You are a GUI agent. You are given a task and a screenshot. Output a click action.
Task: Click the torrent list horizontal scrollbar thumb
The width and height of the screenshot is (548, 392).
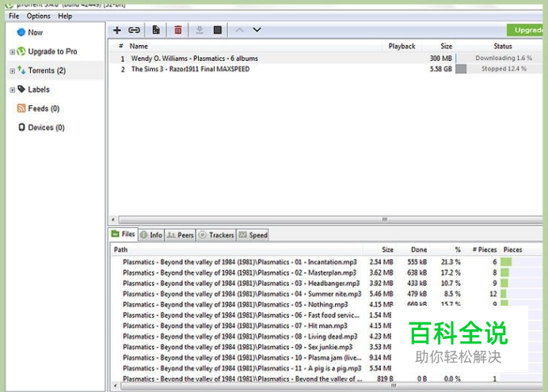tap(330, 220)
